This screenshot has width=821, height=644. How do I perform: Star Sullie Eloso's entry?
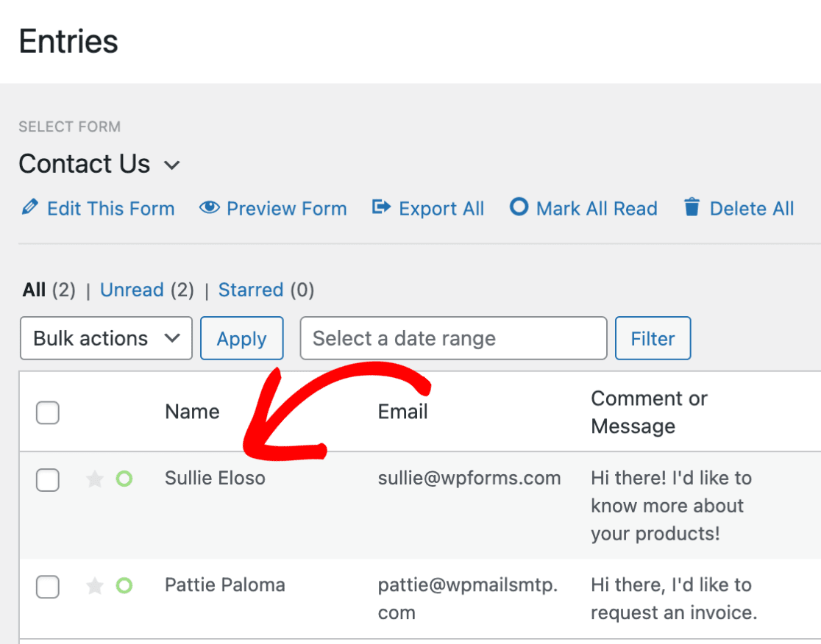tap(94, 479)
